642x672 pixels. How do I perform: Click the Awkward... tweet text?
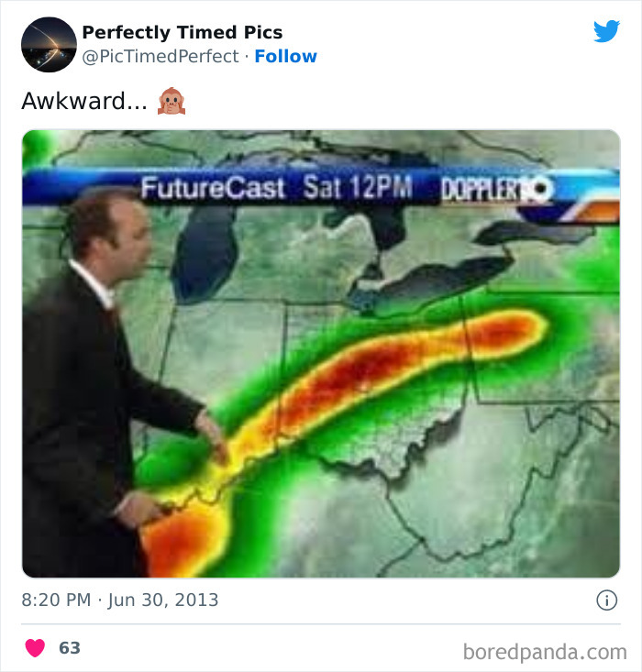click(x=84, y=101)
